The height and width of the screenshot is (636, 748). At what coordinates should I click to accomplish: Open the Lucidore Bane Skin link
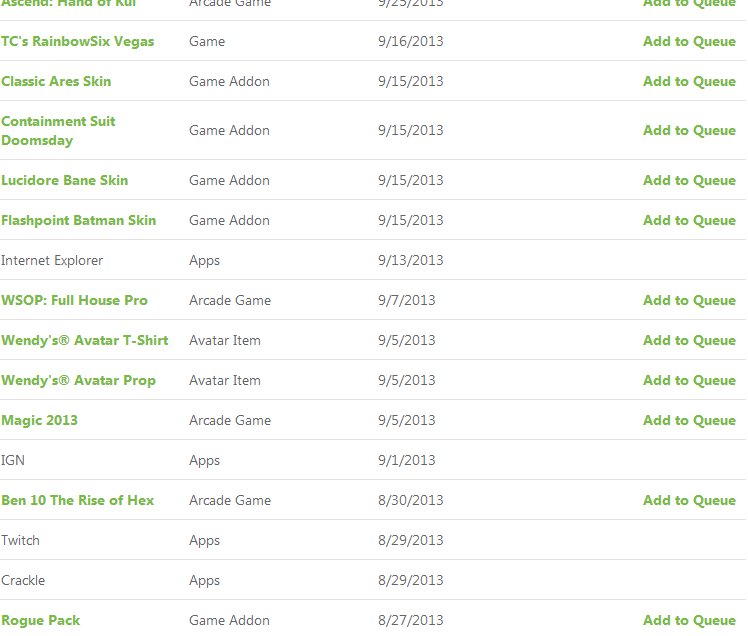pos(65,180)
